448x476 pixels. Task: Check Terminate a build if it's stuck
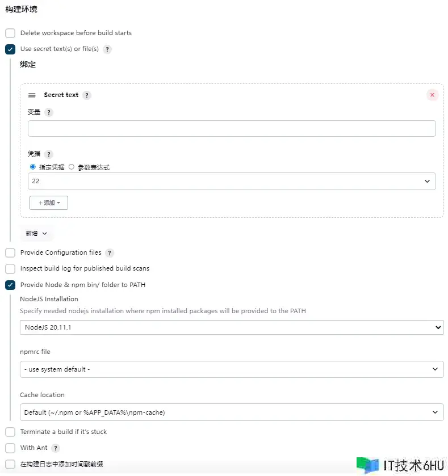pos(10,432)
